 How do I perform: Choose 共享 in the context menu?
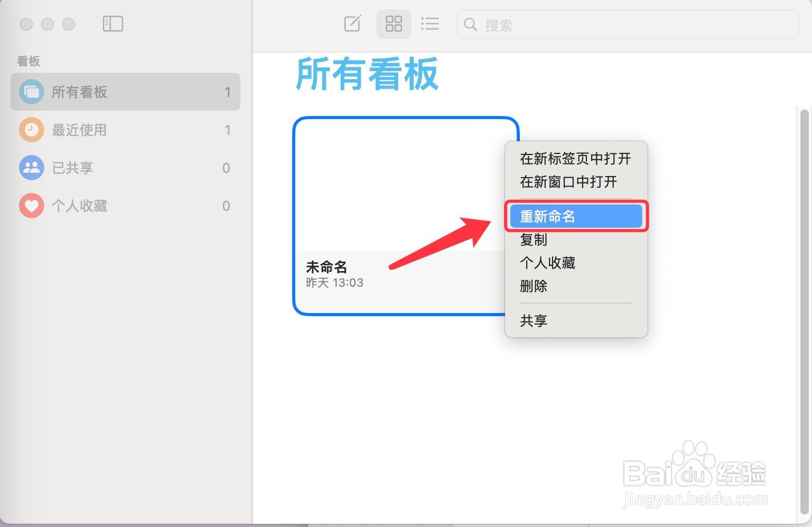pyautogui.click(x=576, y=320)
